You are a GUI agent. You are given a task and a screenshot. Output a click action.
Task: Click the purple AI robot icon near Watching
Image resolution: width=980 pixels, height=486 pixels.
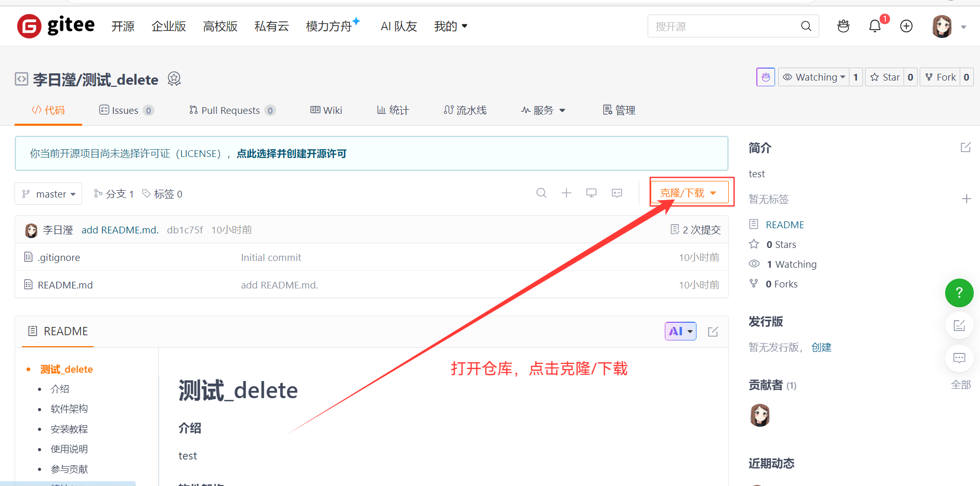pyautogui.click(x=766, y=77)
